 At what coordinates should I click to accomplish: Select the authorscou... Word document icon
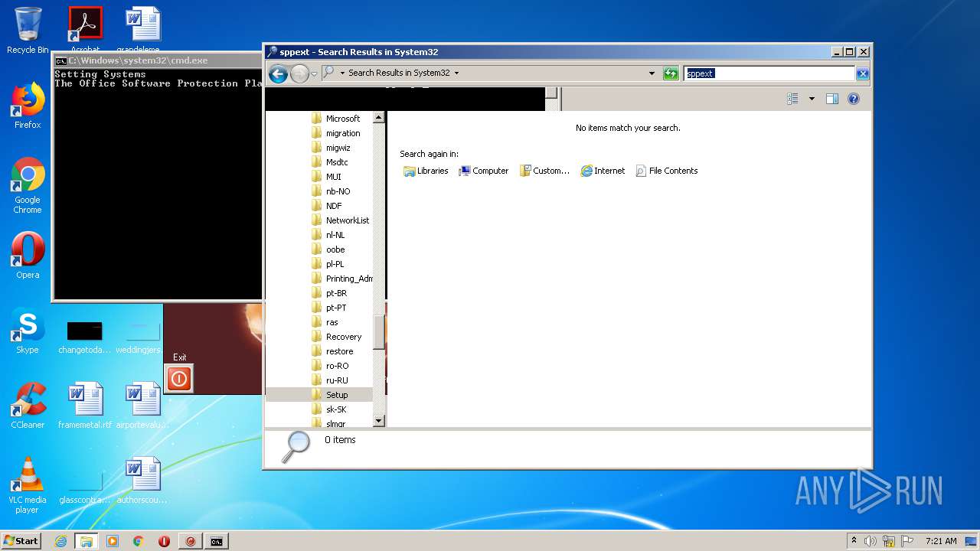142,481
